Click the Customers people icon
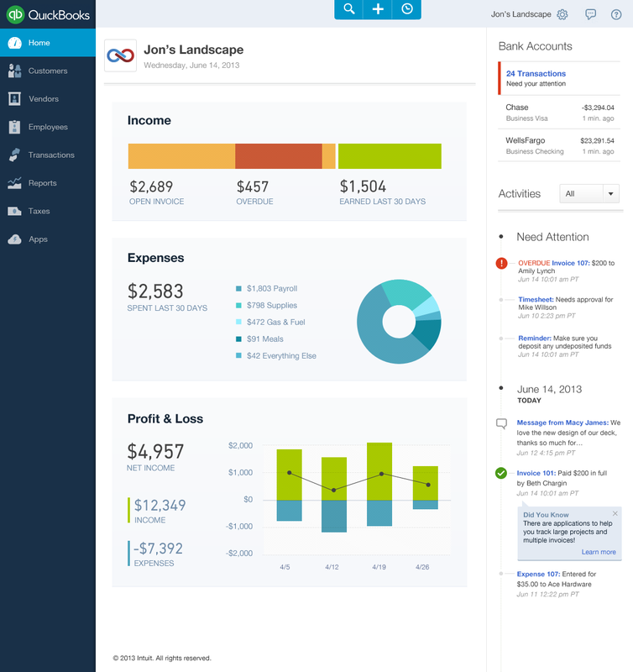 tap(14, 71)
